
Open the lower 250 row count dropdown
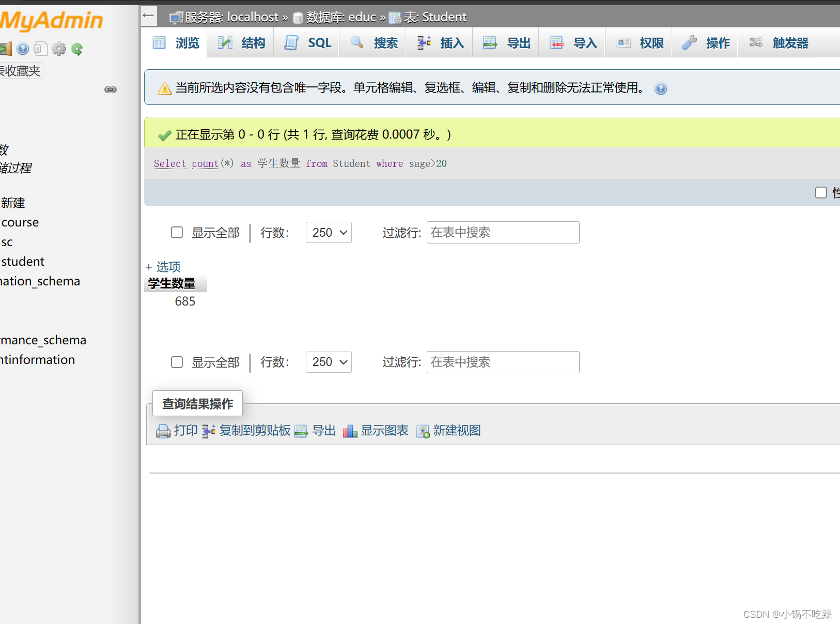coord(329,362)
